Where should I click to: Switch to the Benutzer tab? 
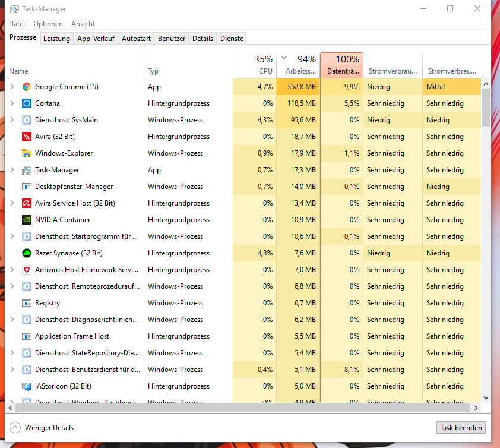pyautogui.click(x=172, y=39)
